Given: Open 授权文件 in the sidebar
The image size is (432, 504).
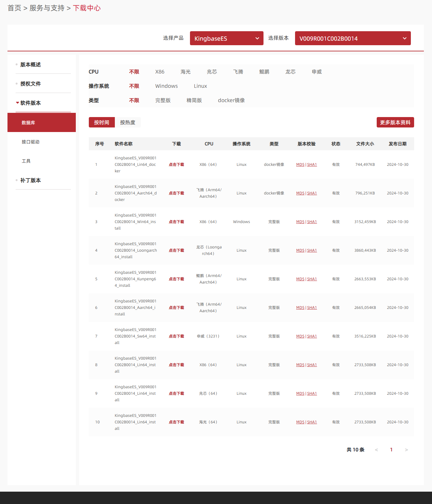Looking at the screenshot, I should pyautogui.click(x=30, y=84).
